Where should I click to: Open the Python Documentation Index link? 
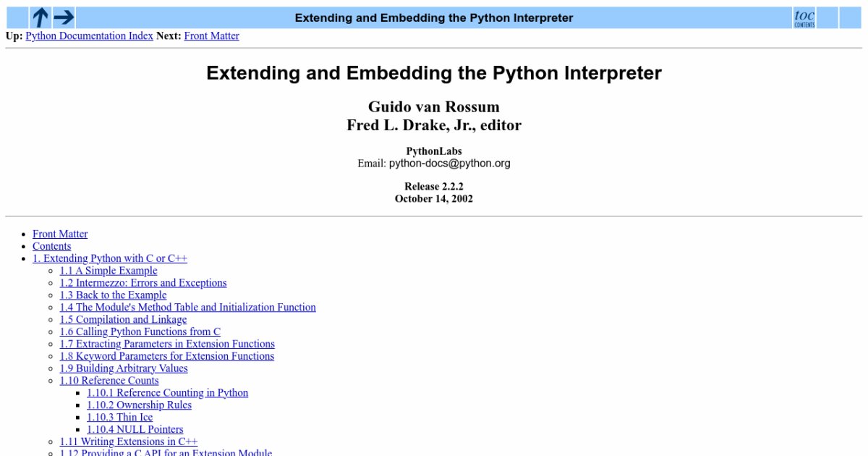pos(89,35)
